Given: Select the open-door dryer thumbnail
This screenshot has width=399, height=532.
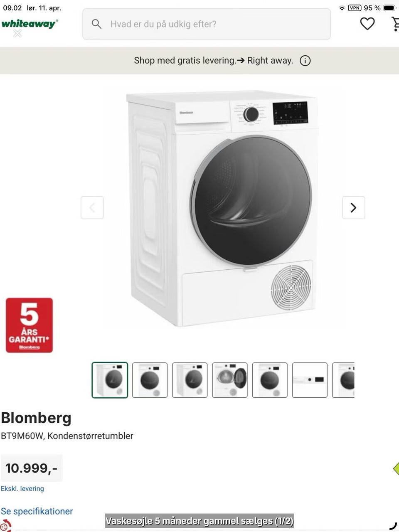Looking at the screenshot, I should (x=230, y=380).
